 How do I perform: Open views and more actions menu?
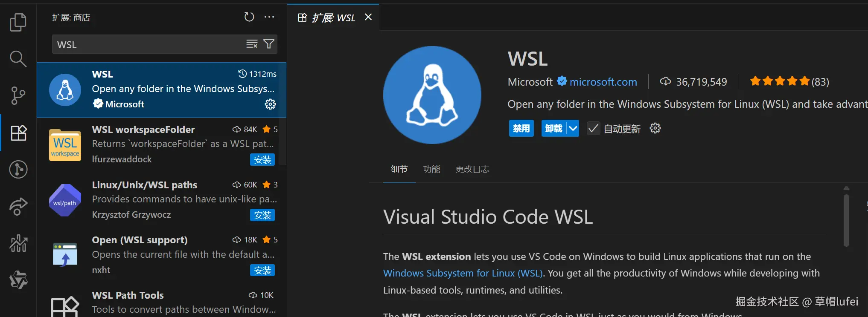pos(269,17)
